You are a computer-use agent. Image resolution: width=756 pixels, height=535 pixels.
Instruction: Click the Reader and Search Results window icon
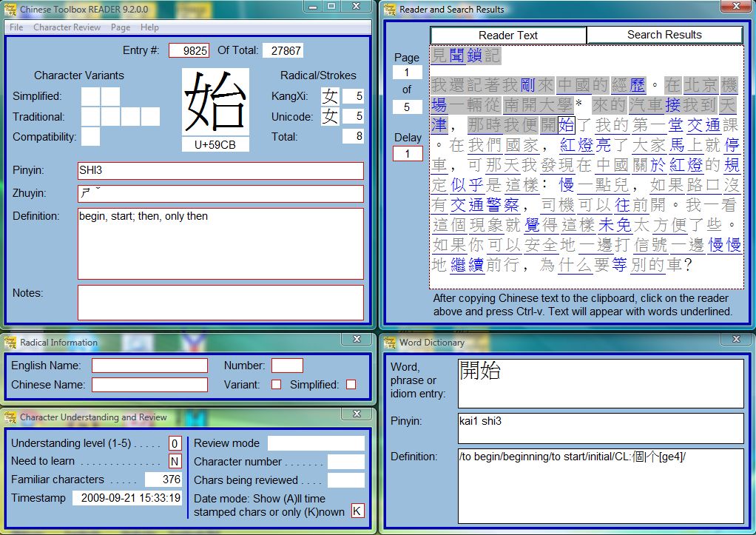(390, 10)
